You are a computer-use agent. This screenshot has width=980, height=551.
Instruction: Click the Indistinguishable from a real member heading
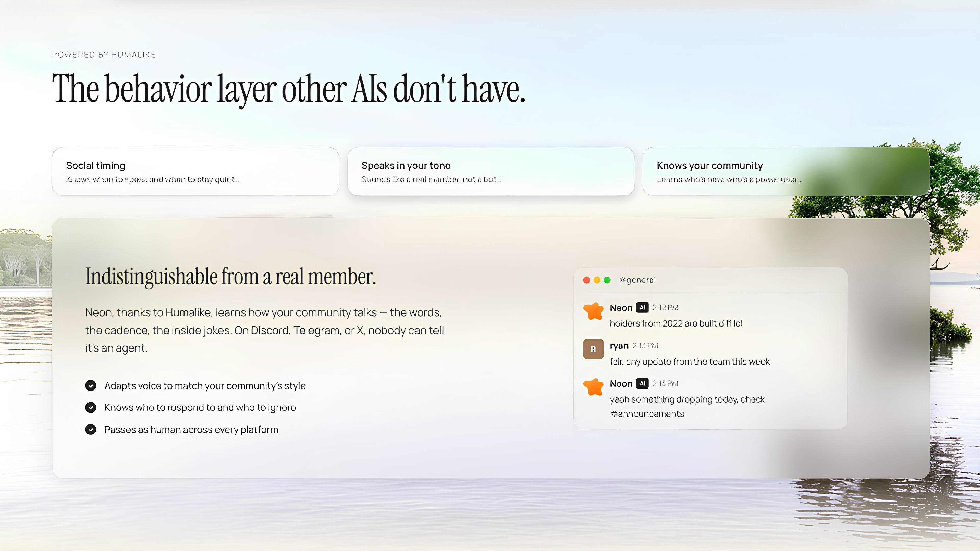[230, 277]
